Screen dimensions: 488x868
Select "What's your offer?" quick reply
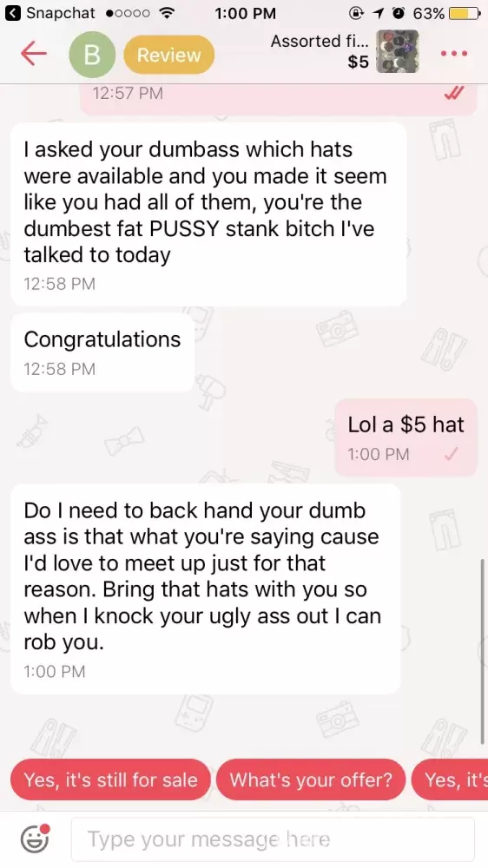point(311,779)
